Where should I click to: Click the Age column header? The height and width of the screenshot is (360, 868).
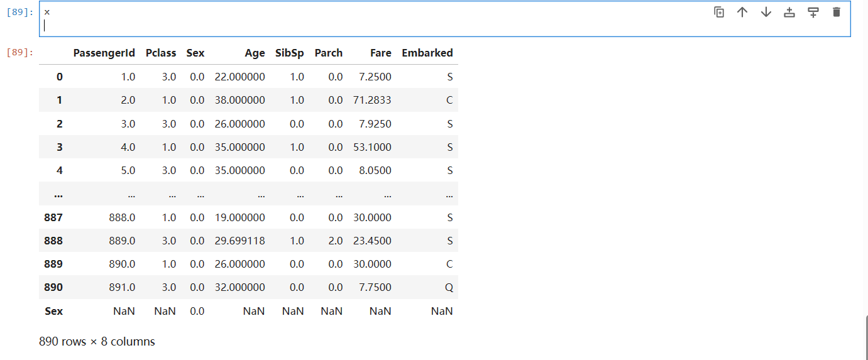255,53
